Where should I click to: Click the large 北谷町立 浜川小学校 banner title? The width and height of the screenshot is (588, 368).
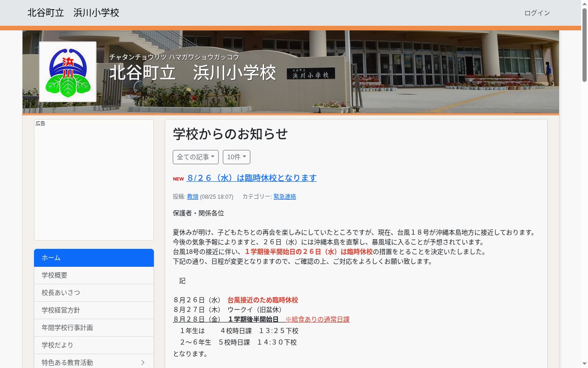tap(193, 73)
